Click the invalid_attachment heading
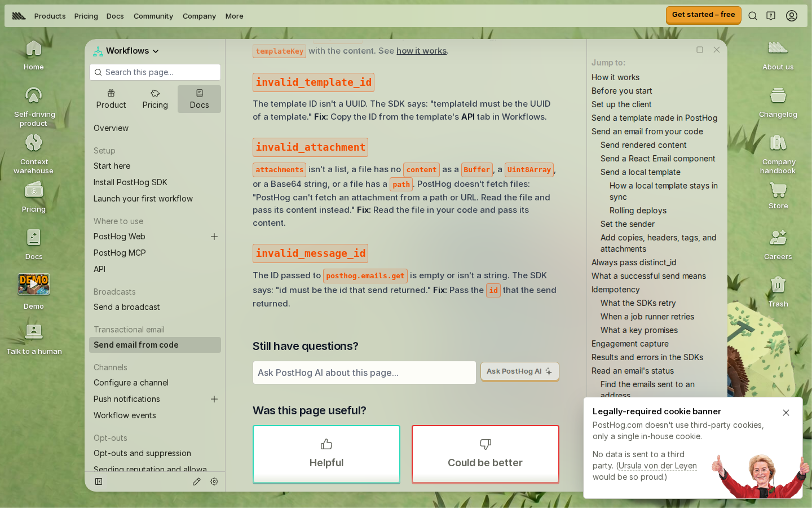 tap(310, 147)
